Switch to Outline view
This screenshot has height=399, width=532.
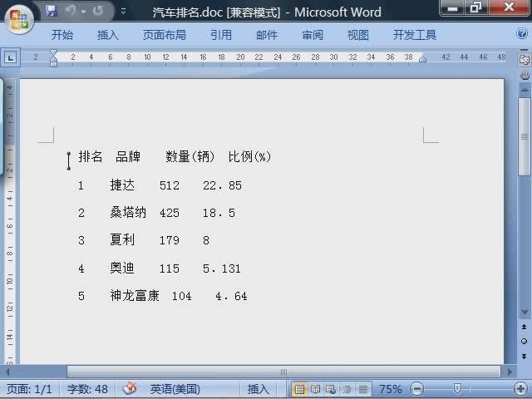(x=347, y=389)
